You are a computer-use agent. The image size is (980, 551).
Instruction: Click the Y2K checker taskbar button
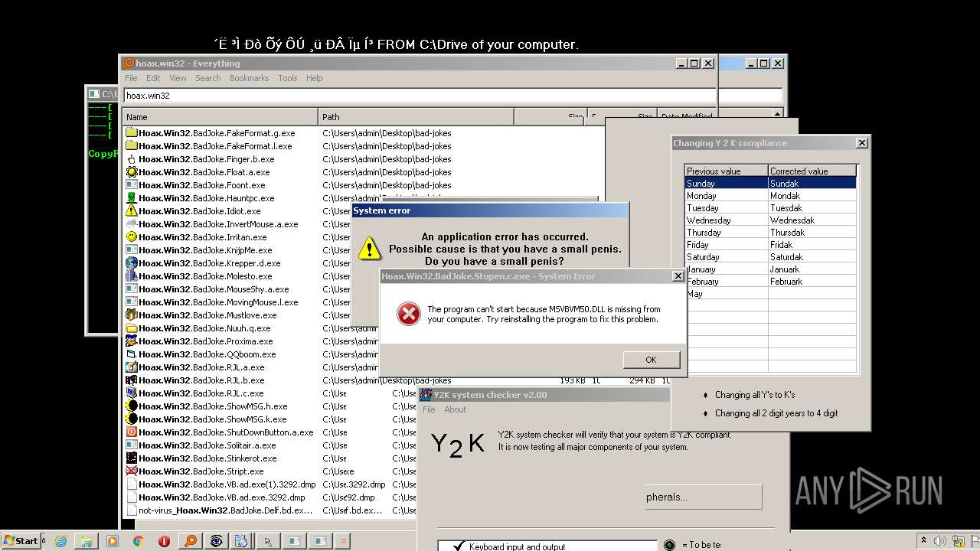click(x=241, y=541)
